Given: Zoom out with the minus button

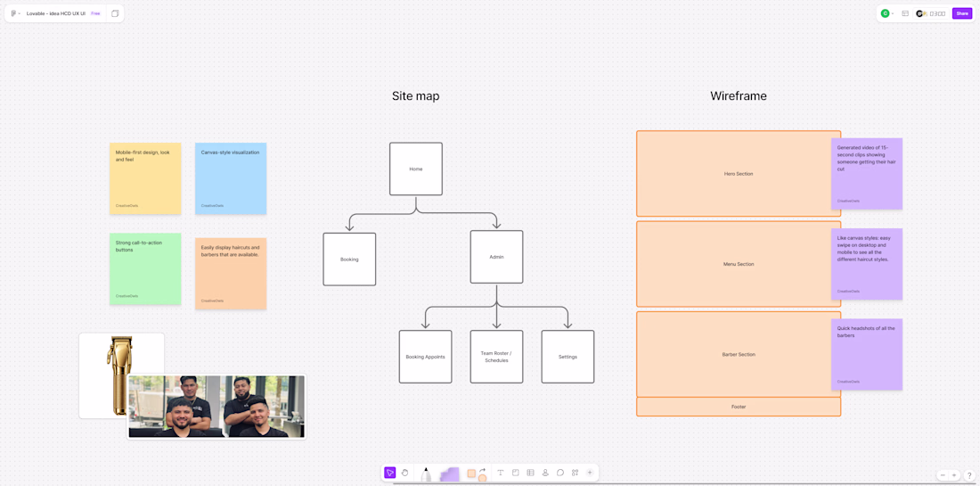Looking at the screenshot, I should pos(943,475).
